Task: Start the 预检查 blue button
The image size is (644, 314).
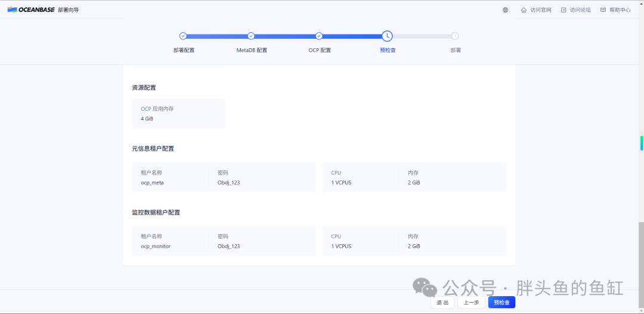Action: (501, 303)
